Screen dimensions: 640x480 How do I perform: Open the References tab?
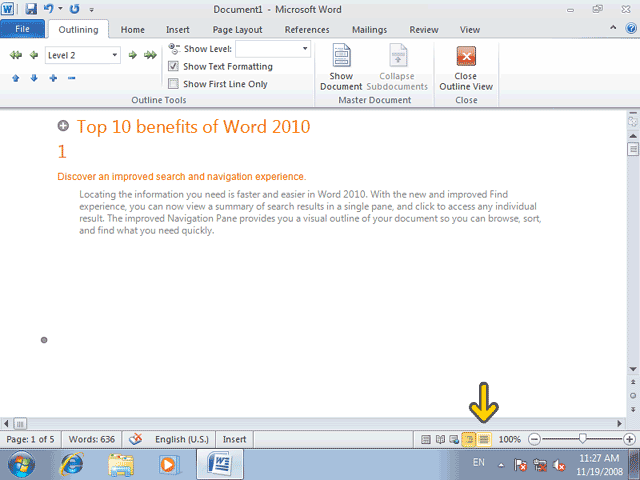click(x=307, y=29)
